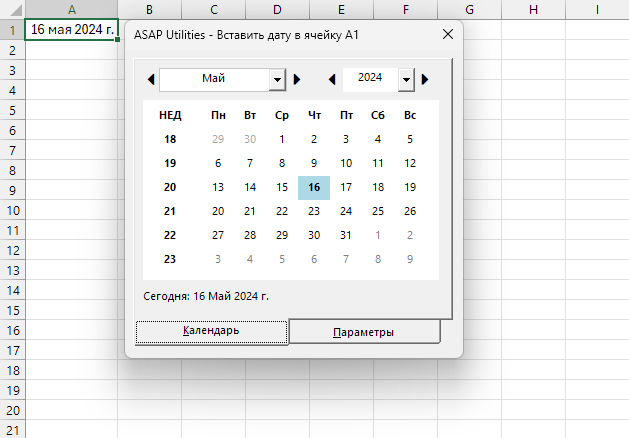The image size is (629, 438).
Task: Go to next year arrow
Action: point(425,79)
